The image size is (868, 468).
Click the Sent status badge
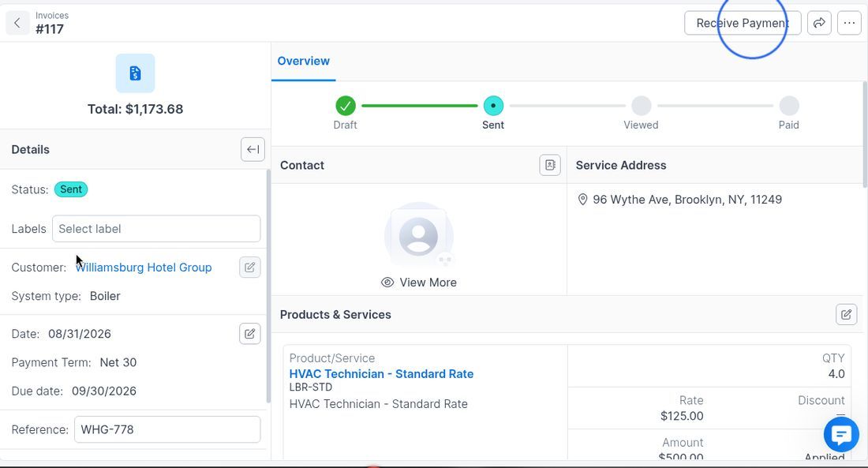coord(71,189)
